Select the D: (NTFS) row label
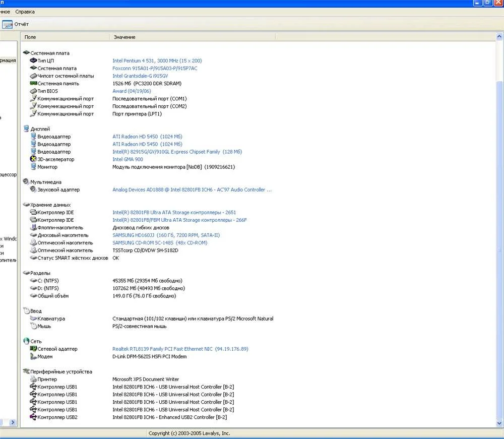The image size is (504, 439). pyautogui.click(x=48, y=288)
